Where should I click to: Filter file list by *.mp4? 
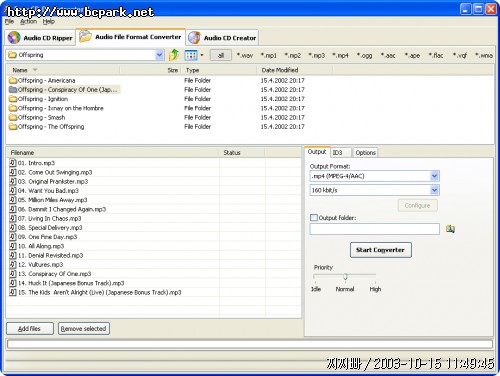pos(340,55)
